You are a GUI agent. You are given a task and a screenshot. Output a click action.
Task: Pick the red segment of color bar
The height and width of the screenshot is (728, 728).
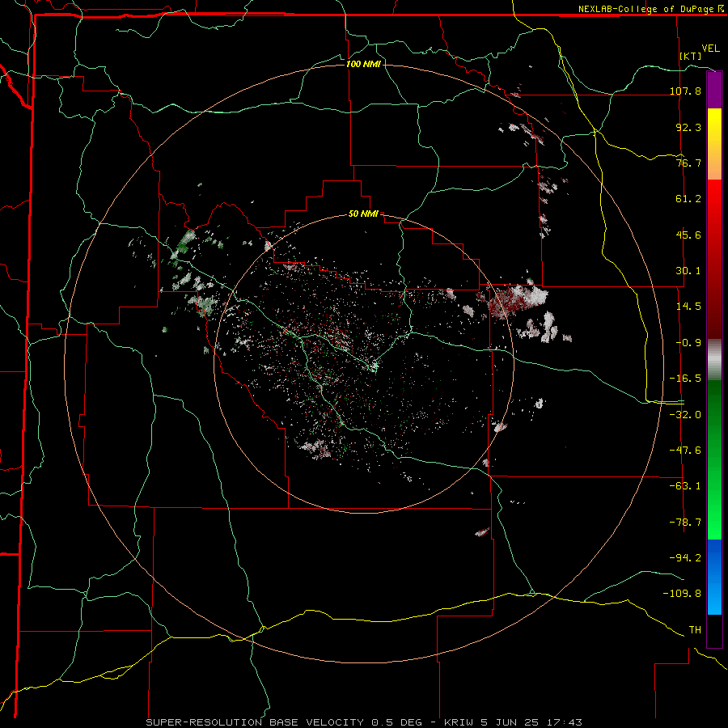pos(714,259)
